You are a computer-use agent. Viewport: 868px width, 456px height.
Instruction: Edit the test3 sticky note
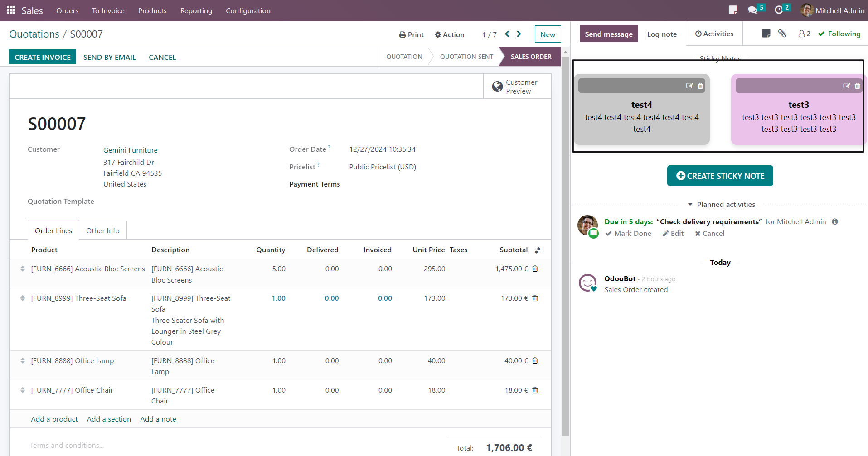pos(846,86)
